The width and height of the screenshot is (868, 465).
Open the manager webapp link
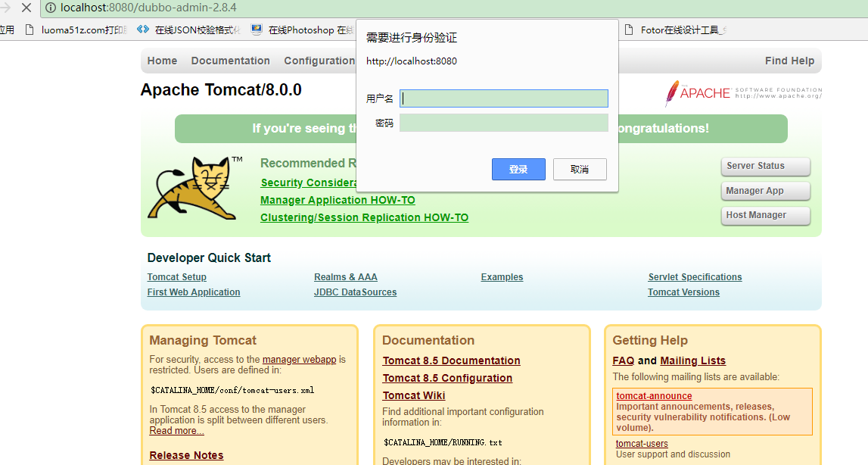click(300, 359)
